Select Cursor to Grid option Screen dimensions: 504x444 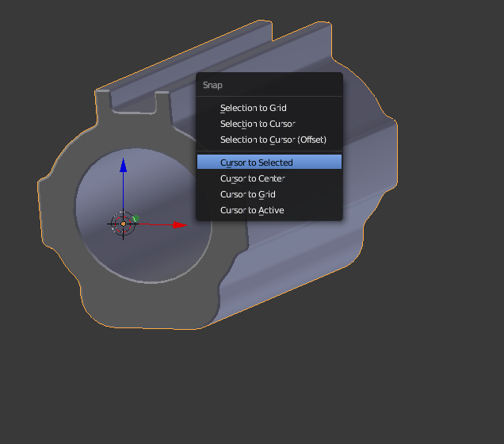(269, 194)
